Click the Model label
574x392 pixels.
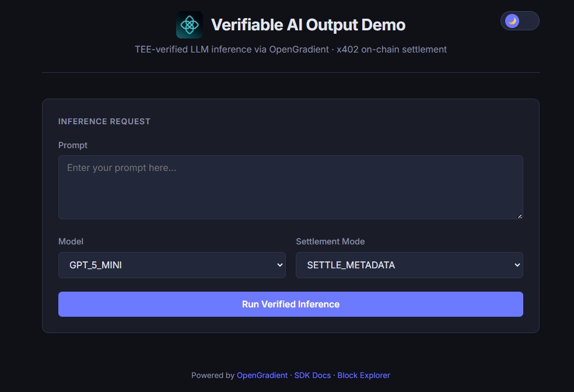(x=71, y=242)
